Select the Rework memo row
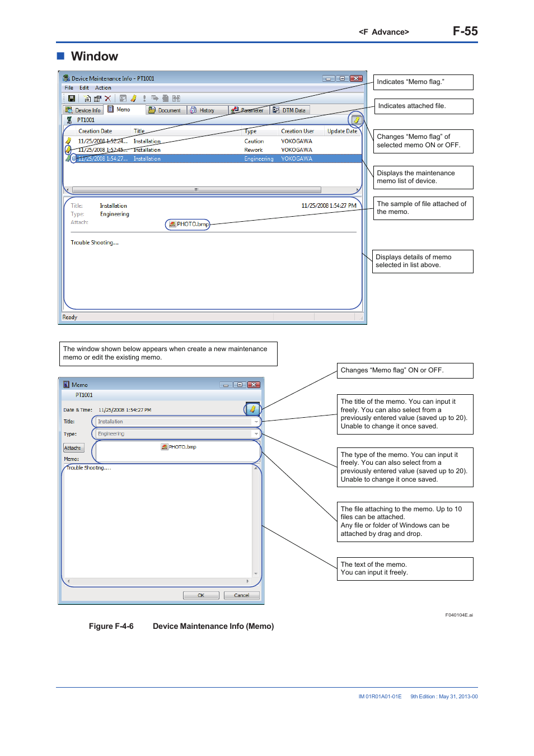The width and height of the screenshot is (534, 756). click(x=213, y=150)
